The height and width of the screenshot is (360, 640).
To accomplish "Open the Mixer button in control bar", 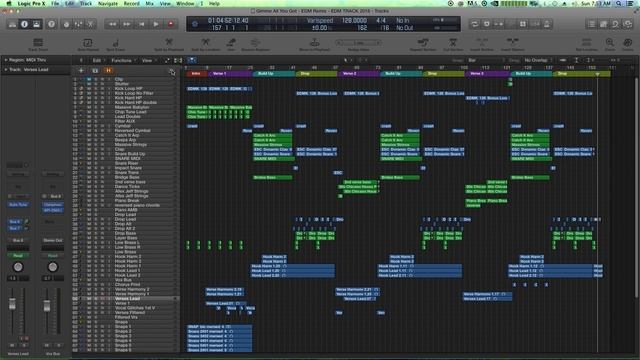I will pos(78,24).
